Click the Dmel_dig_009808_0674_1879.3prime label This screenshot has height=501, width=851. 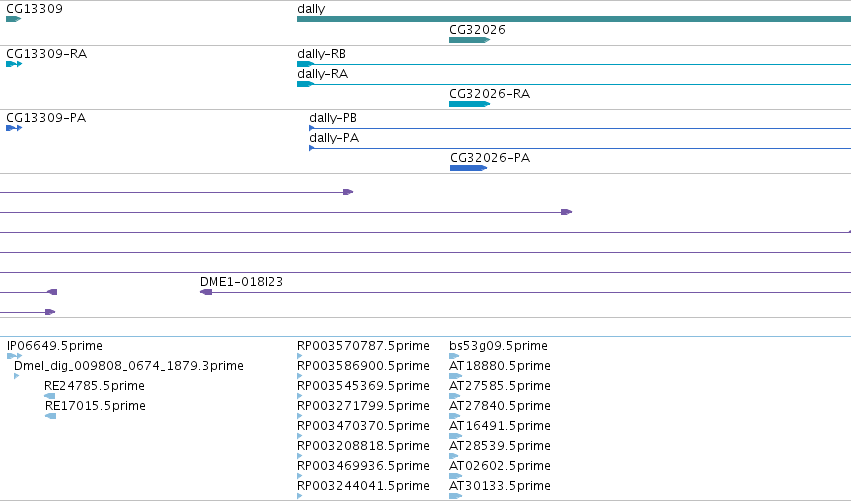click(129, 366)
